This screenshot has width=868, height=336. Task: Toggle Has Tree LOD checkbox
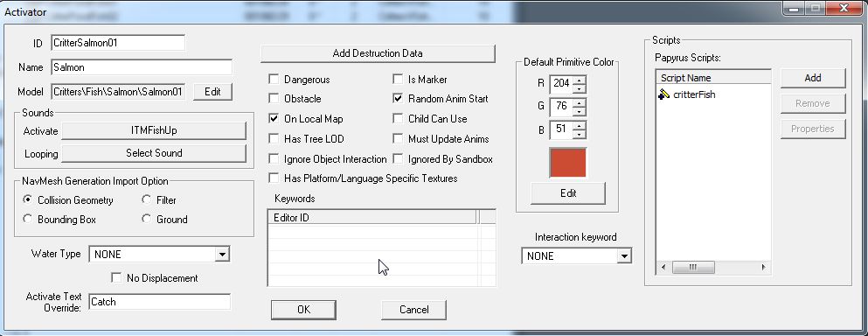pyautogui.click(x=274, y=138)
